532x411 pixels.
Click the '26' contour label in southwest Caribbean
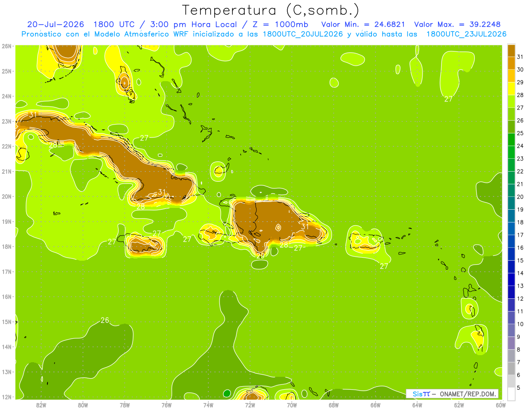(105, 320)
